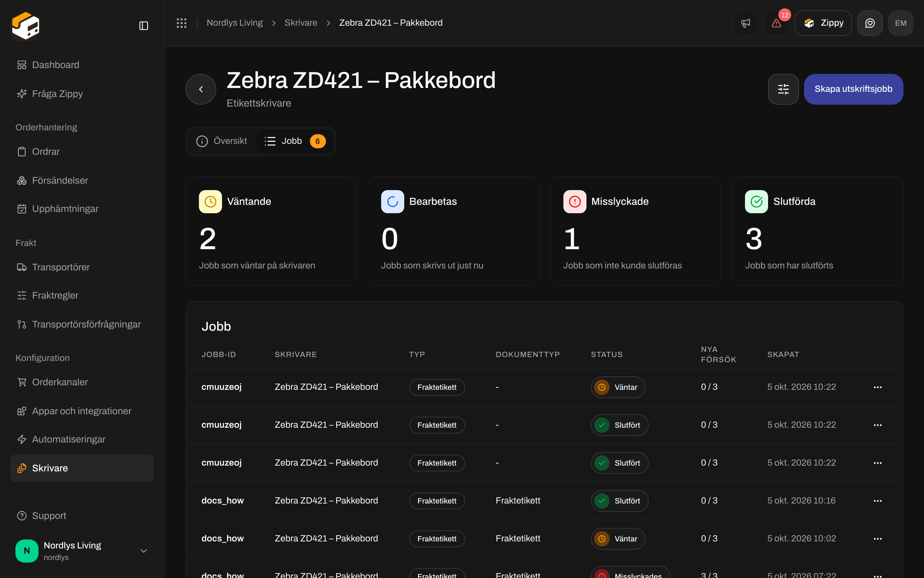
Task: Open the apps grid icon
Action: coord(181,23)
